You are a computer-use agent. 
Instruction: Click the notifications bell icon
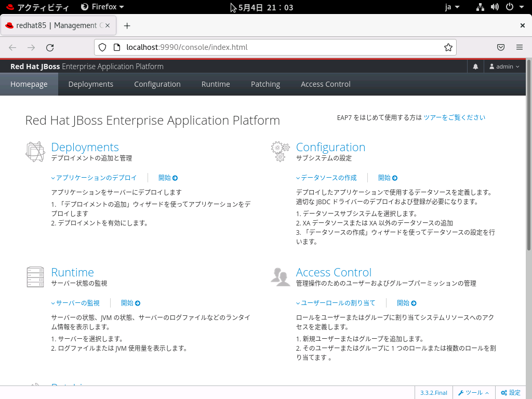[475, 66]
